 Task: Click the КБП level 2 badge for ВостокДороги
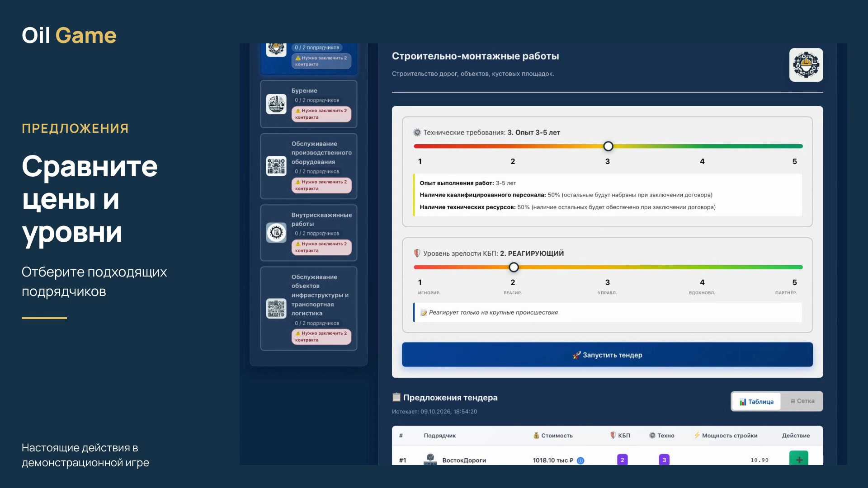(622, 460)
